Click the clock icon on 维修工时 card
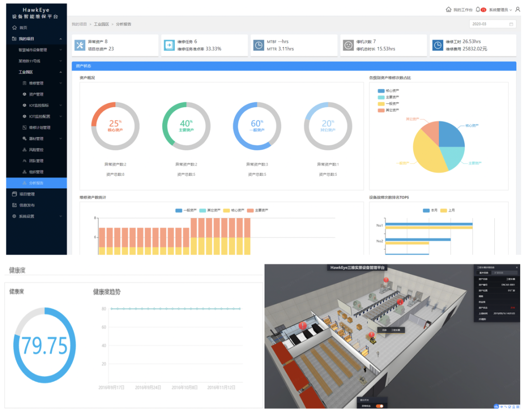 pos(437,45)
